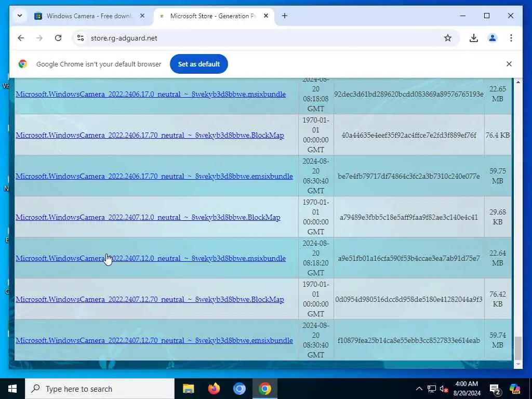The image size is (532, 399).
Task: Select hash a9e51fb01a16cfa590f53b4ccae3ea7ab91d75e7
Action: click(x=409, y=258)
